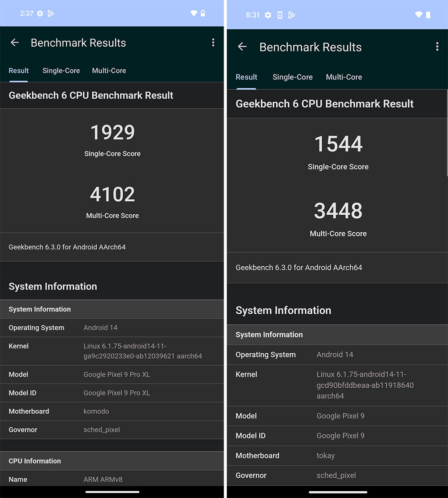Image resolution: width=448 pixels, height=498 pixels.
Task: Tap the 1929 single-core score
Action: [x=112, y=132]
